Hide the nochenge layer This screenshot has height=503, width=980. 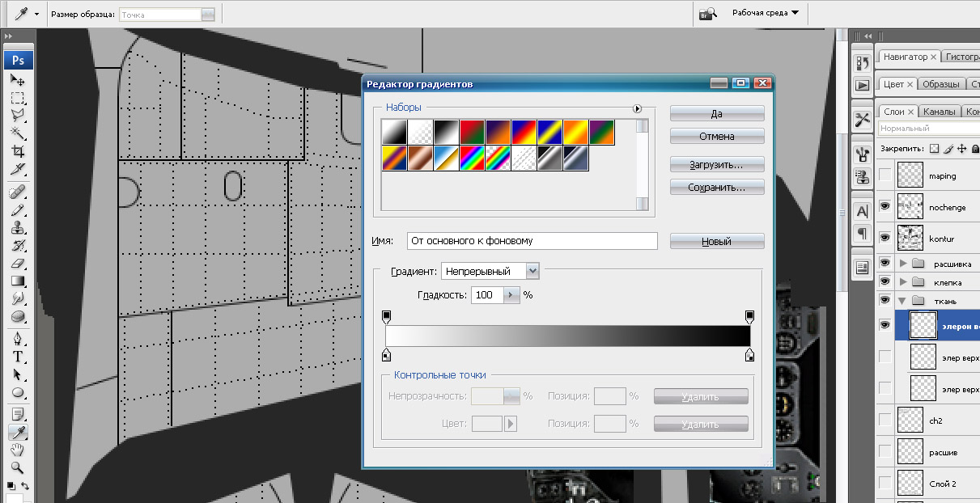885,207
